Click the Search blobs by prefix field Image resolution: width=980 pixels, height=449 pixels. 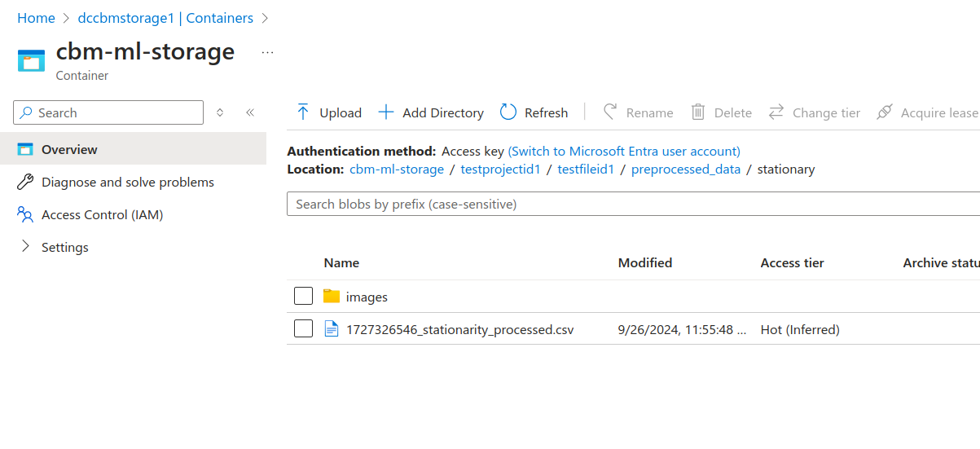click(x=632, y=205)
